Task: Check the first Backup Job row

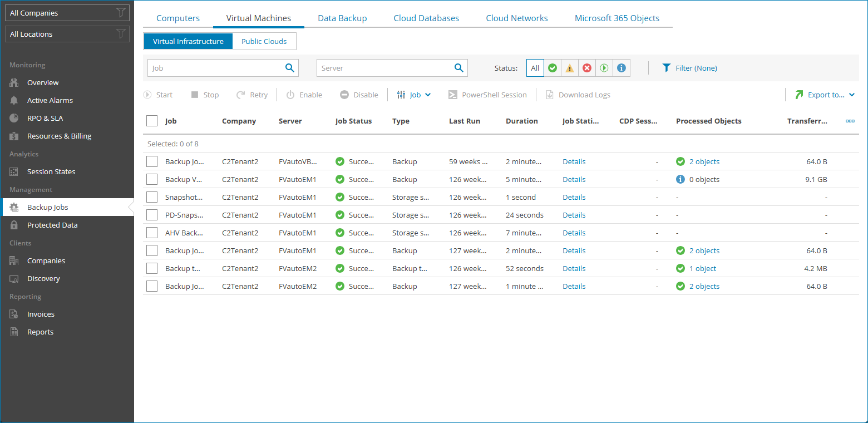Action: point(152,161)
